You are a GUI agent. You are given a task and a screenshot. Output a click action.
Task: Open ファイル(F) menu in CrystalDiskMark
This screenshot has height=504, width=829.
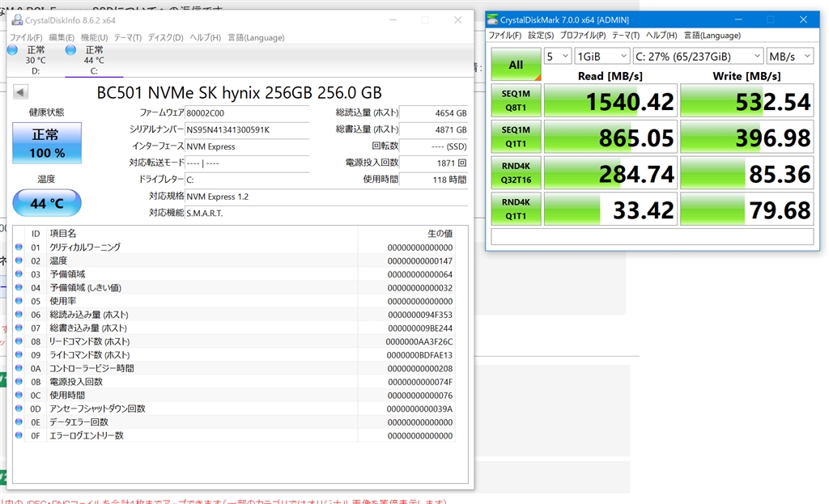click(x=505, y=36)
